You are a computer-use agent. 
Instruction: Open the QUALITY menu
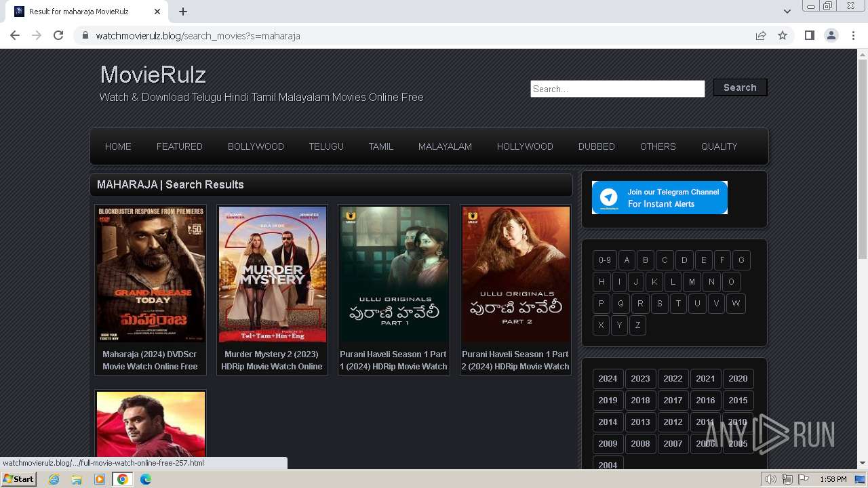coord(719,146)
